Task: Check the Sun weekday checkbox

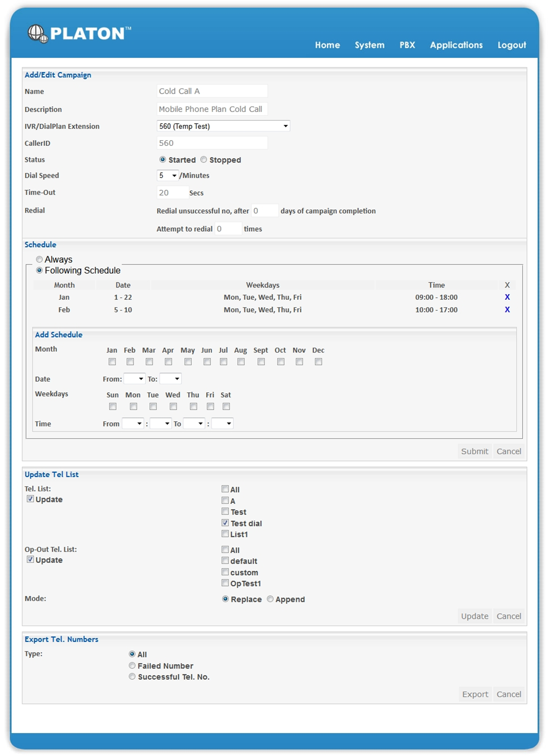Action: click(x=113, y=407)
